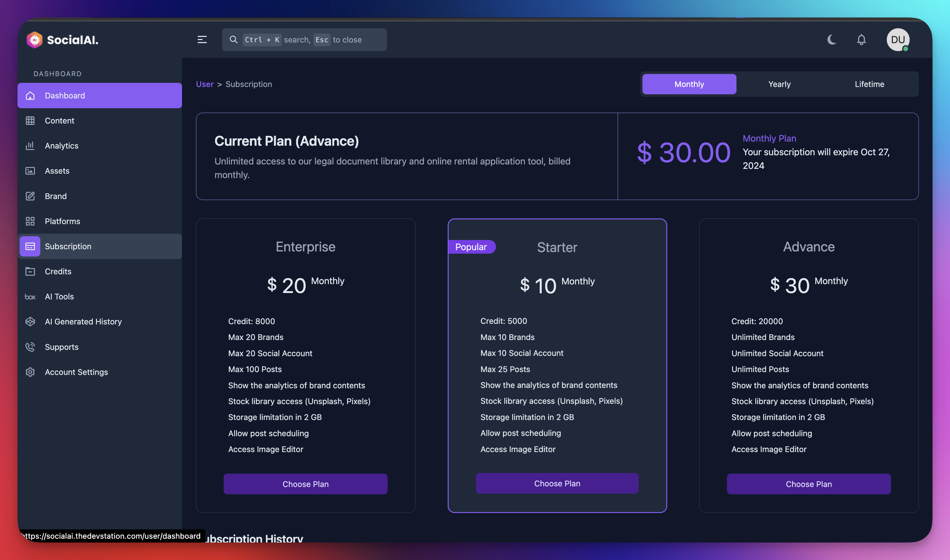The width and height of the screenshot is (950, 560).
Task: Open the DU profile avatar menu
Action: [898, 40]
